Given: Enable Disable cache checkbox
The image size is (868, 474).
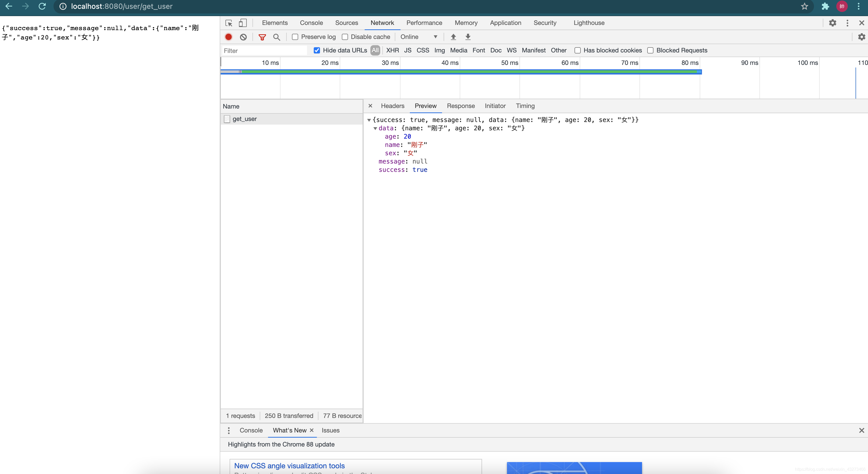Looking at the screenshot, I should [345, 37].
